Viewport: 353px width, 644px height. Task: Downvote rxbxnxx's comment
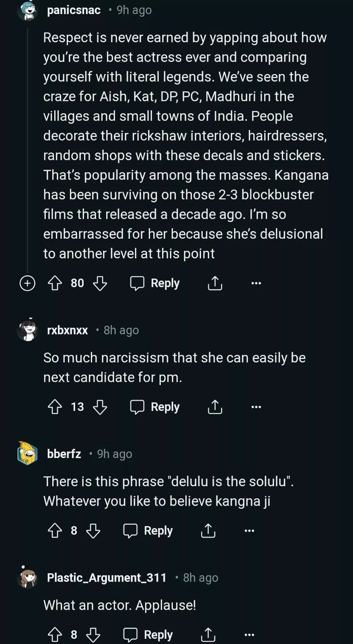tap(100, 407)
